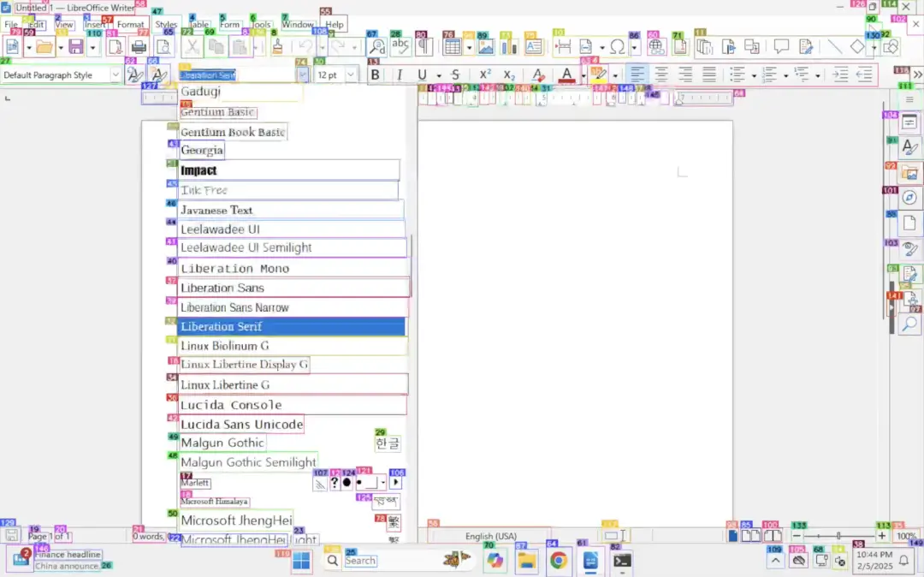This screenshot has height=577, width=924.
Task: Click the Copy icon in the toolbar
Action: [216, 46]
